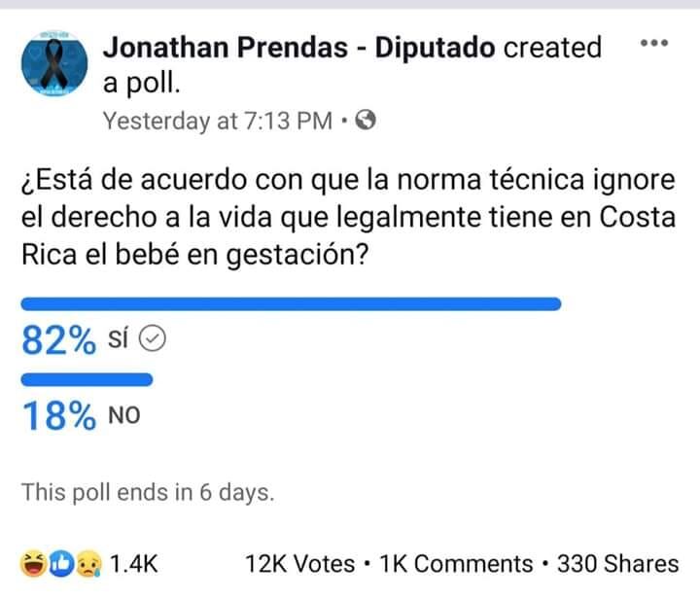
Task: Click the 82% result figure
Action: [x=58, y=340]
